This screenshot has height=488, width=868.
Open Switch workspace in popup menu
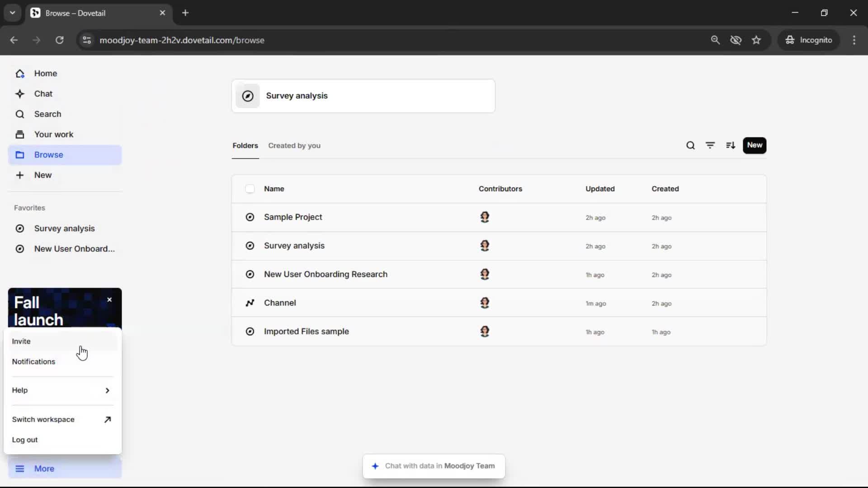tap(43, 419)
